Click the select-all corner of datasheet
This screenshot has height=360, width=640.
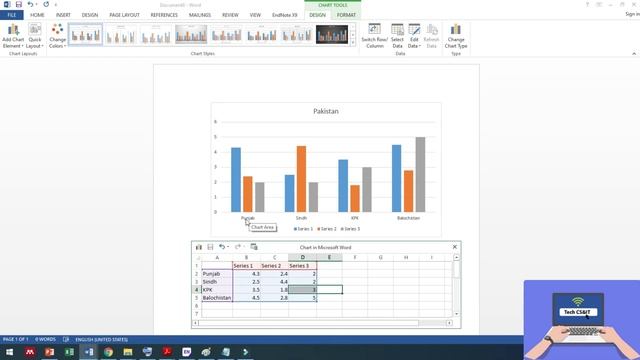(x=197, y=258)
